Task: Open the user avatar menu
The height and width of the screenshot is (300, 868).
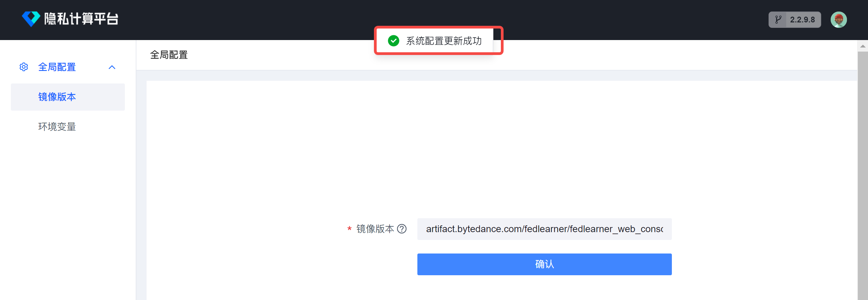Action: 838,20
